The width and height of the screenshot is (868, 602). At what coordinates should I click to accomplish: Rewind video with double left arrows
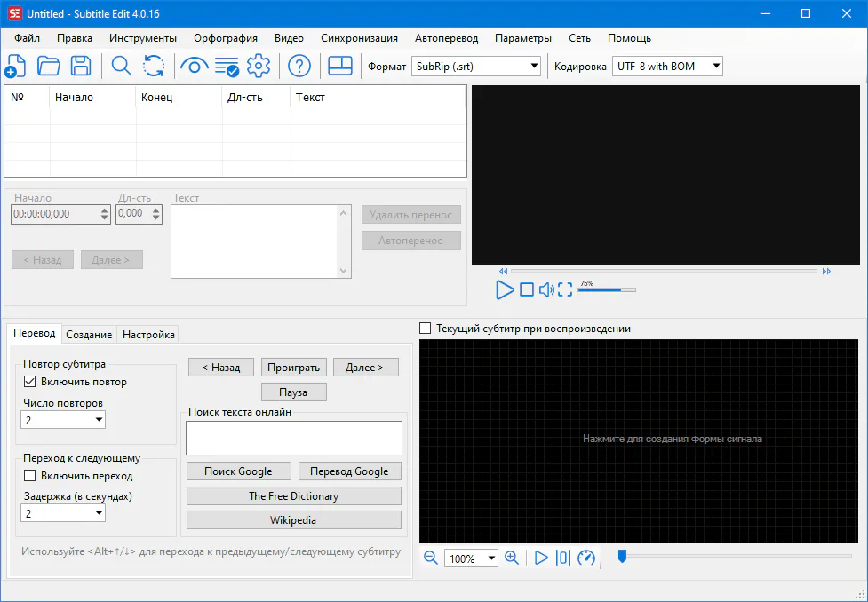(x=503, y=271)
